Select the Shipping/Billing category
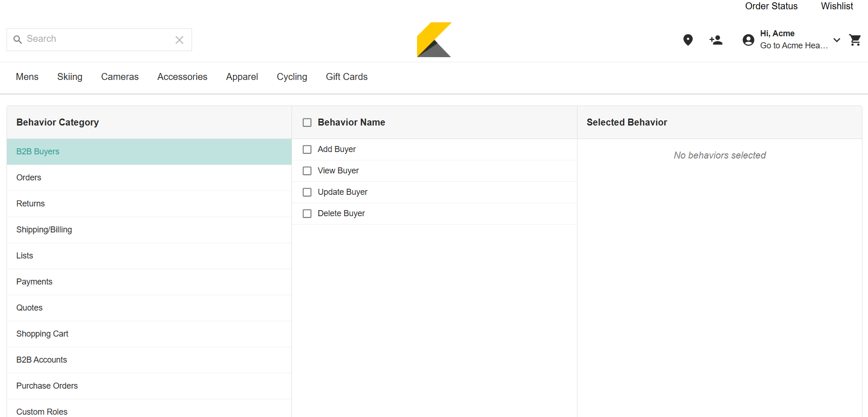This screenshot has width=868, height=417. point(149,230)
